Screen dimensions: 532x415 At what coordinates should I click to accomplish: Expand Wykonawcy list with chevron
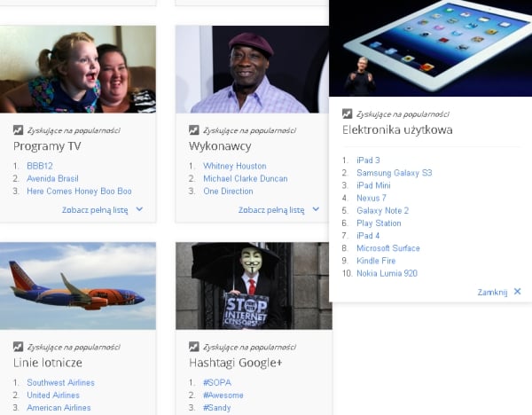click(x=316, y=209)
